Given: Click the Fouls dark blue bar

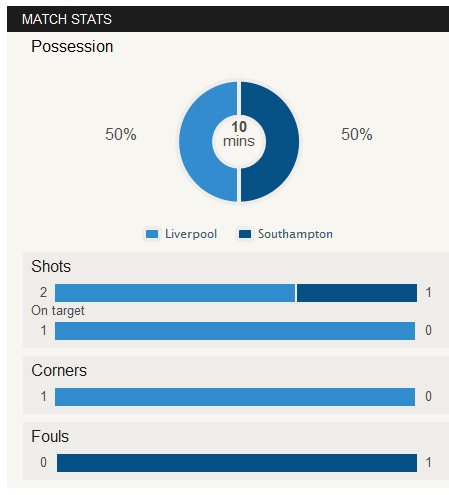Looking at the screenshot, I should tap(237, 463).
